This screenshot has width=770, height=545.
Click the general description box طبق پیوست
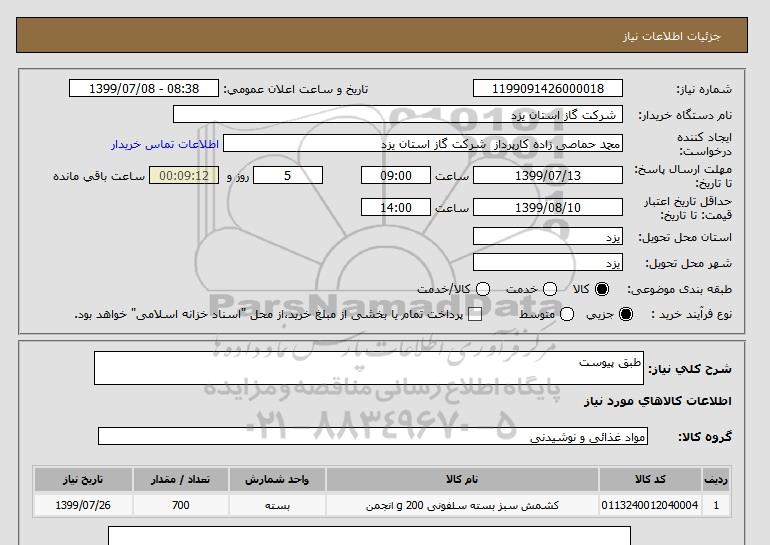pyautogui.click(x=369, y=368)
